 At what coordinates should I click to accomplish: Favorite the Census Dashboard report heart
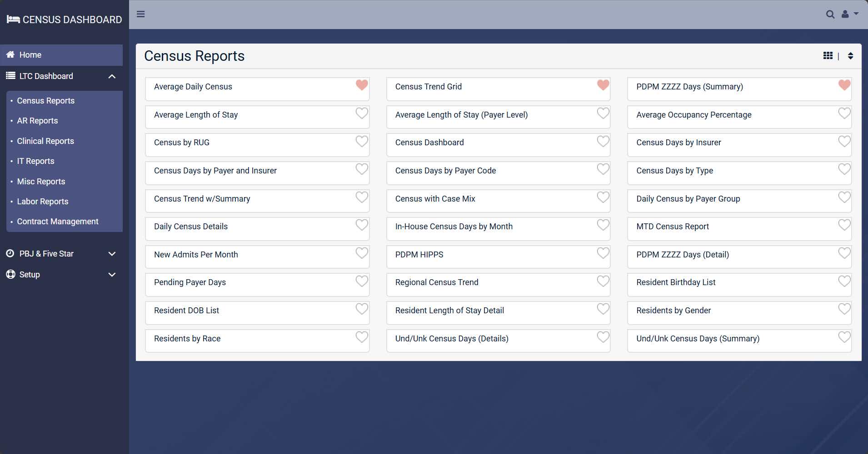coord(603,141)
